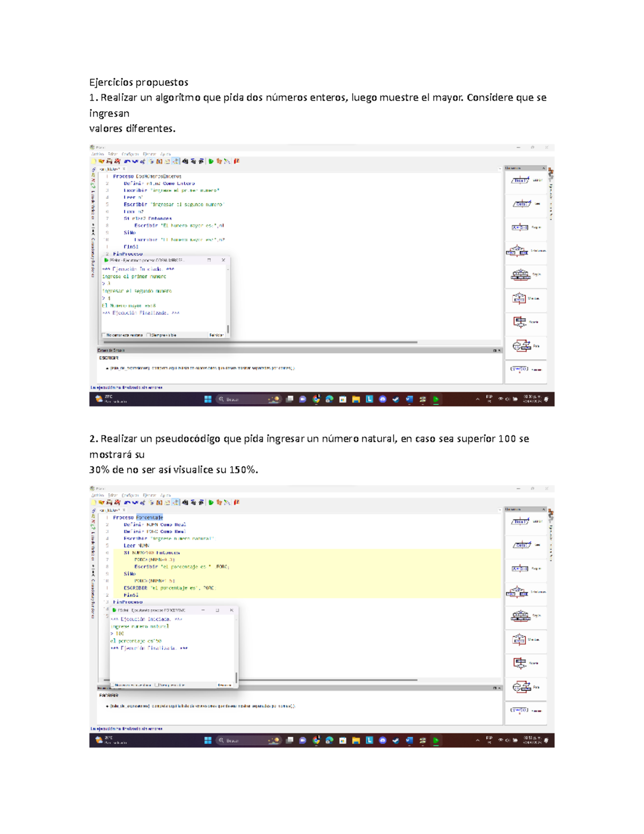Redo the undone change
Viewport: 644px width, 834px height.
click(x=135, y=161)
